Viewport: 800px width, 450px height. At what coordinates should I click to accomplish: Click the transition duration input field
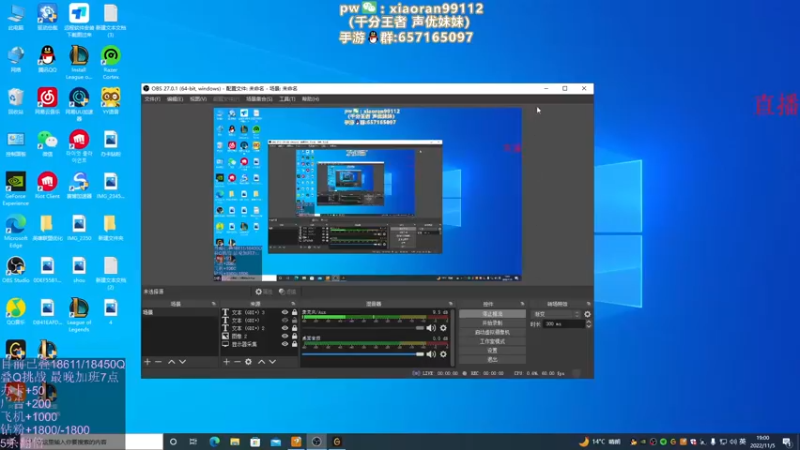coord(564,324)
